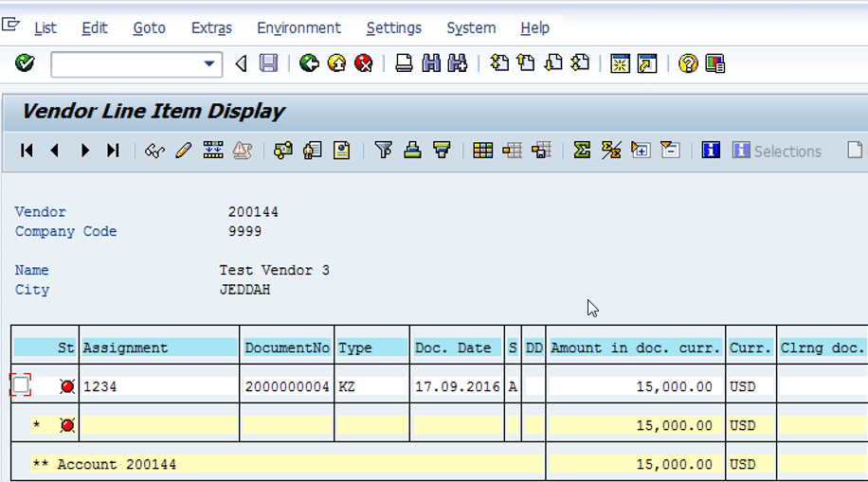The image size is (868, 482).
Task: Go to first item in list toolbar
Action: [x=26, y=151]
